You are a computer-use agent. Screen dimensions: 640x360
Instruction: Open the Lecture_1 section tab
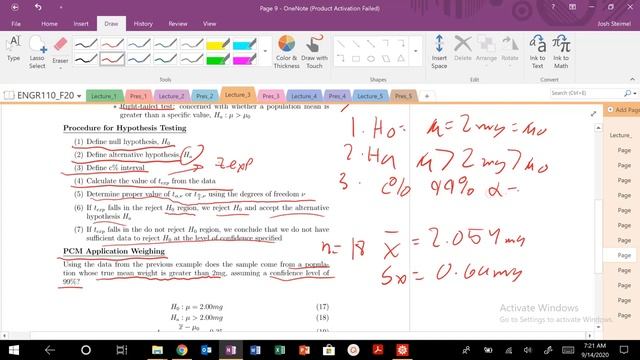(x=104, y=96)
